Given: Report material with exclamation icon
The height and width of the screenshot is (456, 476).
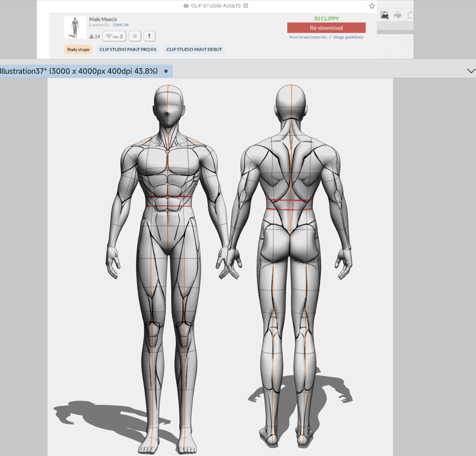Looking at the screenshot, I should click(149, 36).
